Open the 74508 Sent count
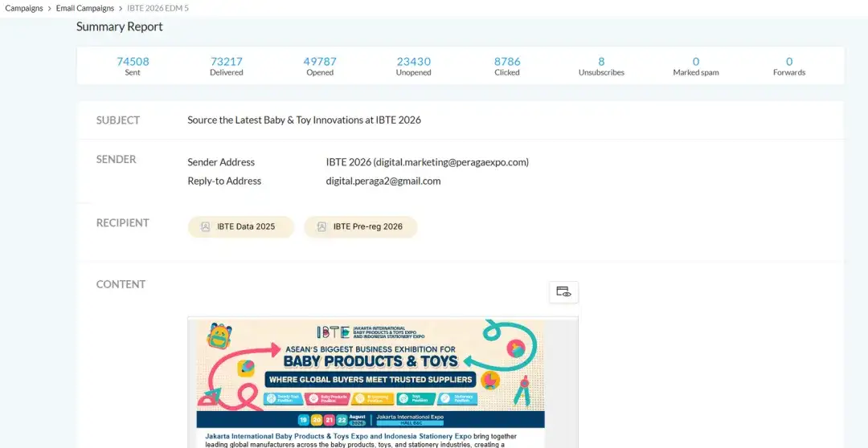 (133, 61)
